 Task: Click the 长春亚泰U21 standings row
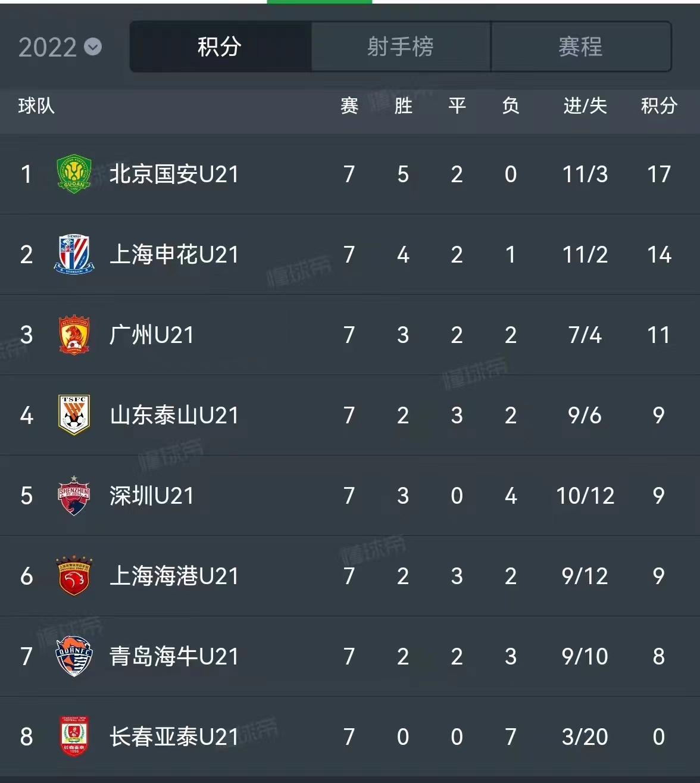[x=350, y=737]
